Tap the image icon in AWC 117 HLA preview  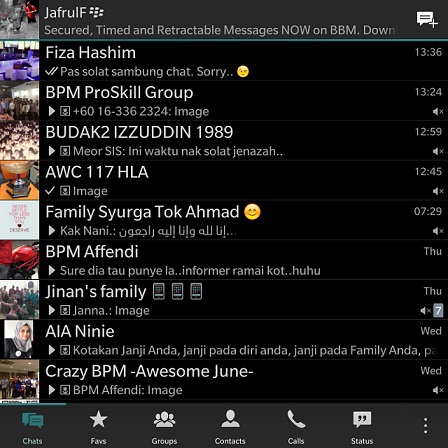point(65,191)
